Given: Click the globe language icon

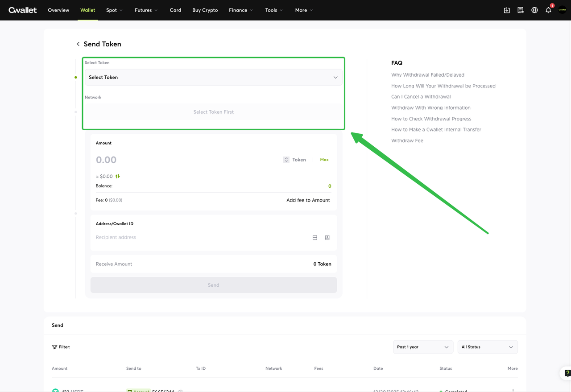Looking at the screenshot, I should pos(534,10).
